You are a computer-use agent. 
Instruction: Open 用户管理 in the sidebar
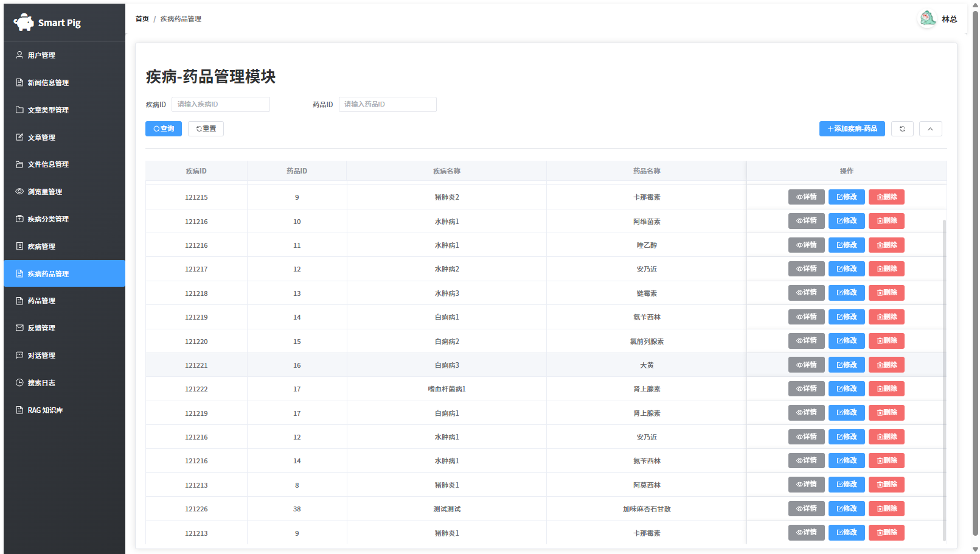point(64,55)
